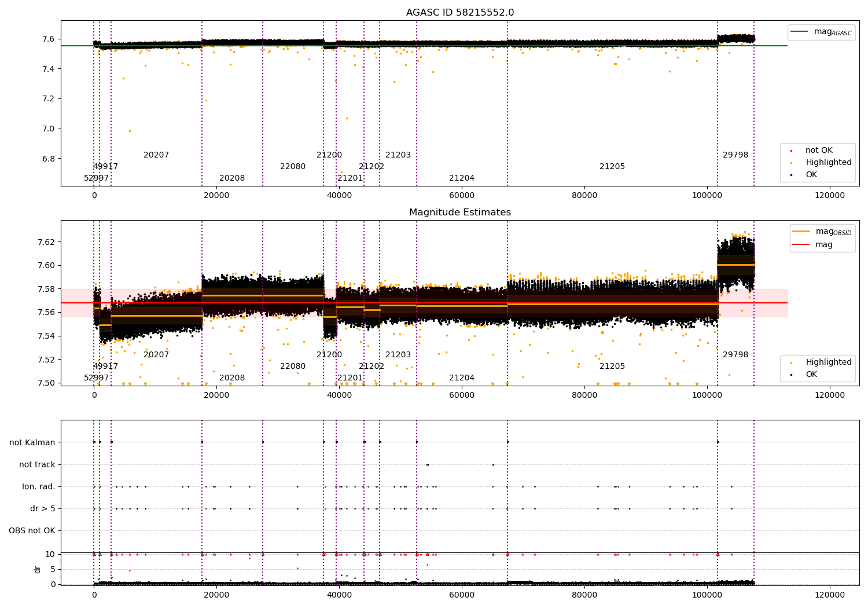
Task: Click the 7.50 y-axis tick label
Action: (46, 383)
